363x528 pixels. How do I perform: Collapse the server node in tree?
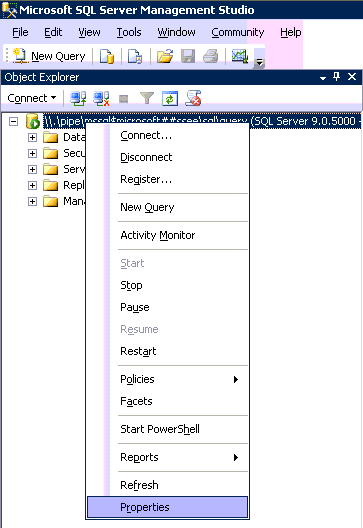point(13,121)
